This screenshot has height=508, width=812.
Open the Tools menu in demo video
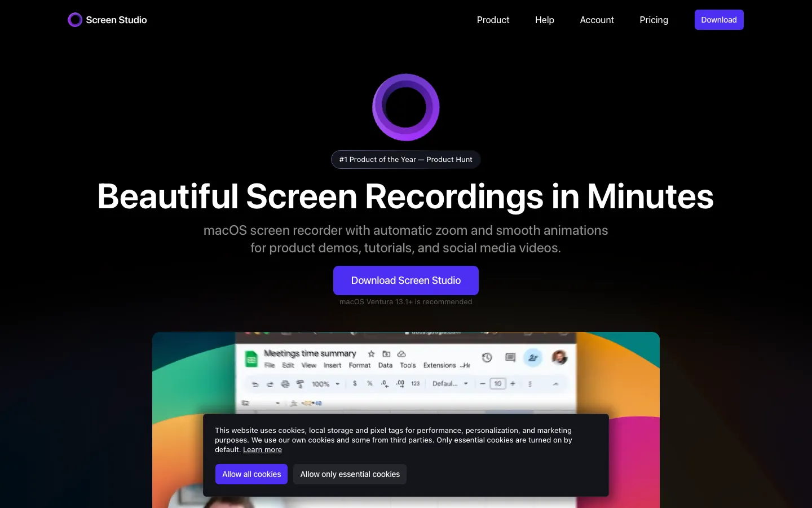click(x=408, y=365)
